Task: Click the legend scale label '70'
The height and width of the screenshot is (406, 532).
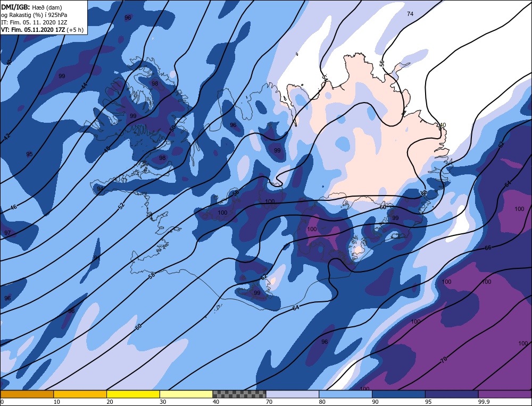Action: pos(269,402)
